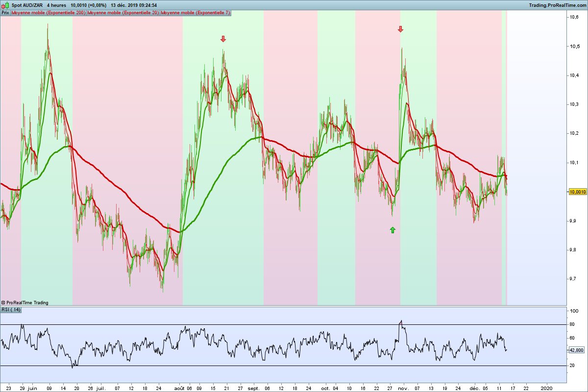Click the current price tag 10,0010 on the axis

578,192
